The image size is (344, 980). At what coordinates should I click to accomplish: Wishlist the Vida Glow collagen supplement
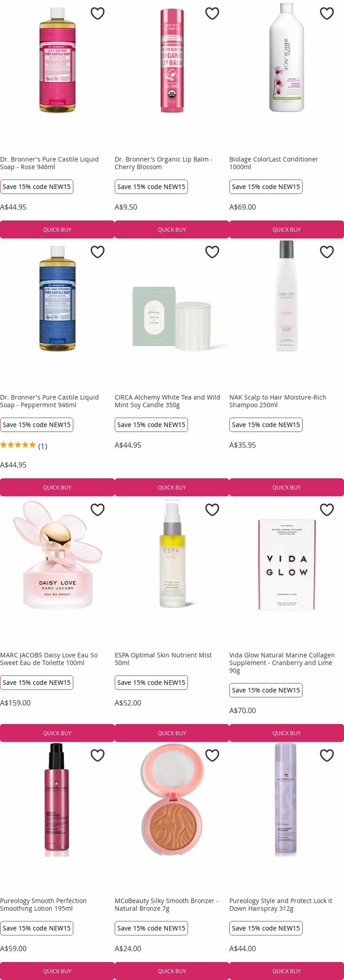coord(327,509)
